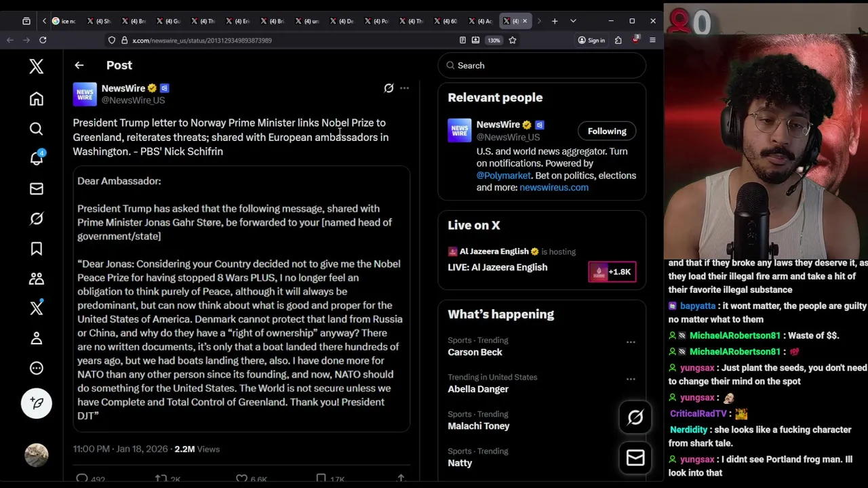Open account avatar at sidebar bottom
Viewport: 868px width, 488px height.
37,455
